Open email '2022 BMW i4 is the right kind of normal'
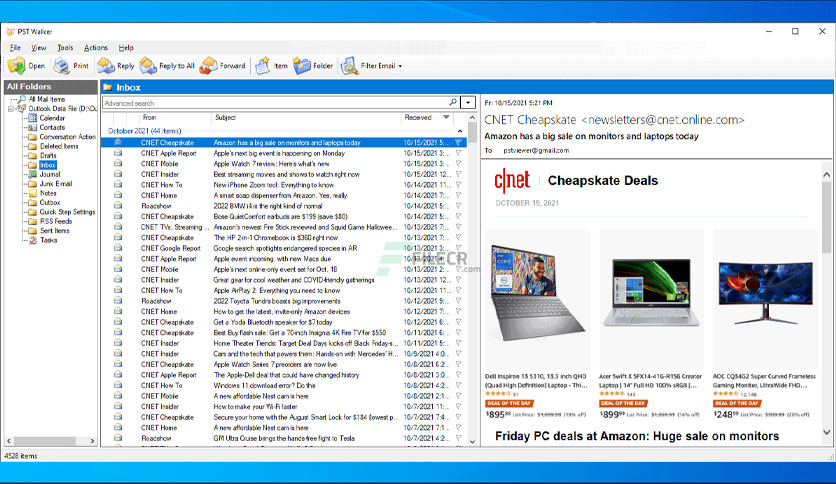Viewport: 836px width, 484px height. click(284, 206)
